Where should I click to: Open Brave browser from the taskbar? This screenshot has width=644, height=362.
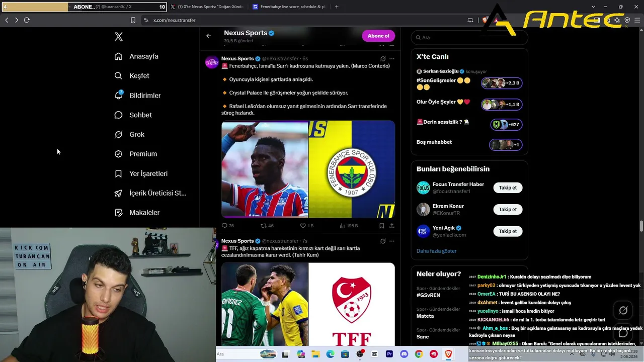coord(448,354)
